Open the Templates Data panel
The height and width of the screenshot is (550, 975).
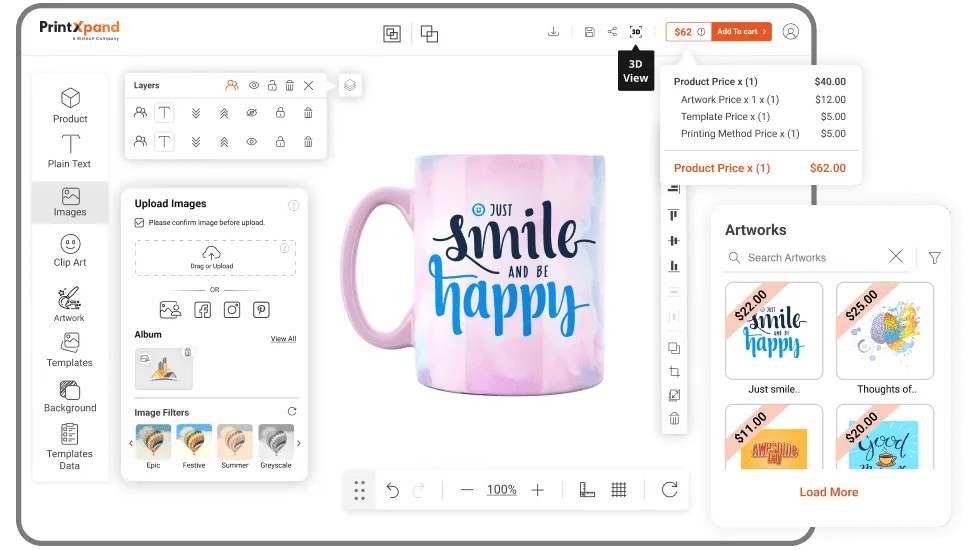pyautogui.click(x=70, y=446)
